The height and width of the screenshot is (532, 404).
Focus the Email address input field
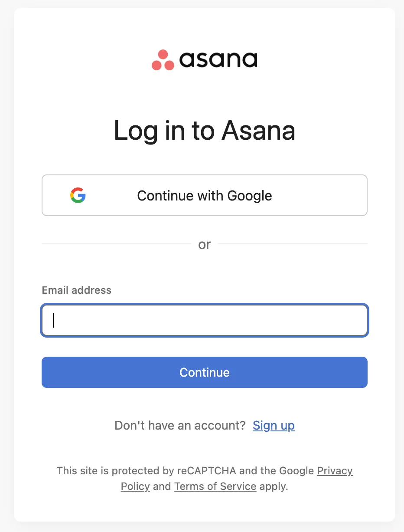point(205,321)
